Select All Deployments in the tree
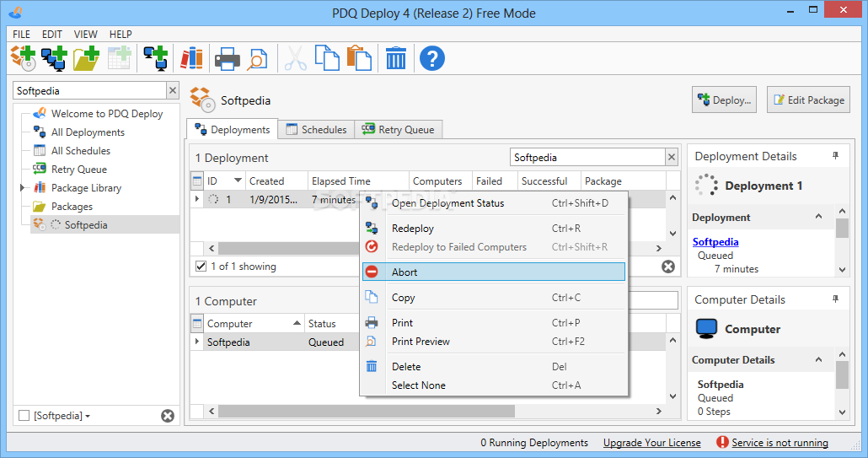868x458 pixels. pyautogui.click(x=88, y=132)
